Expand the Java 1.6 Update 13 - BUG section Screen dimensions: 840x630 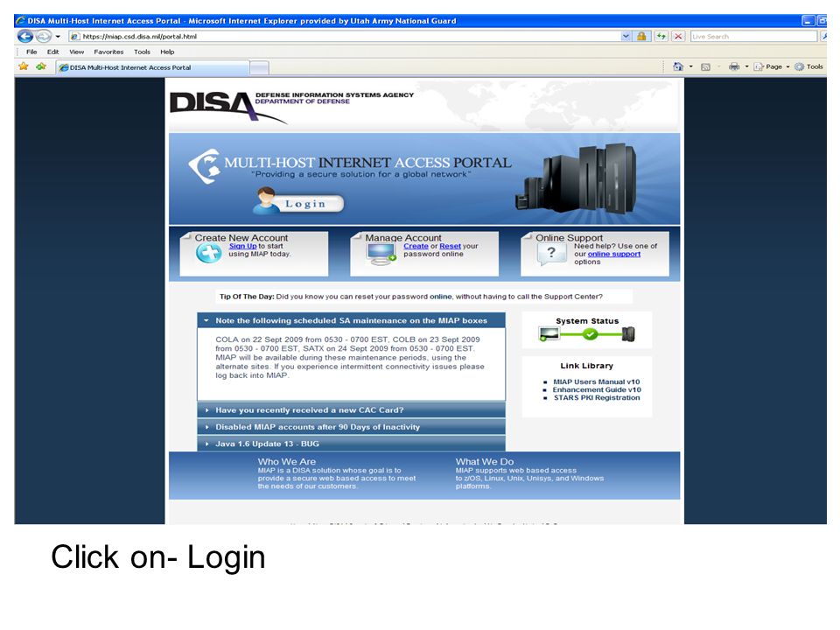351,444
